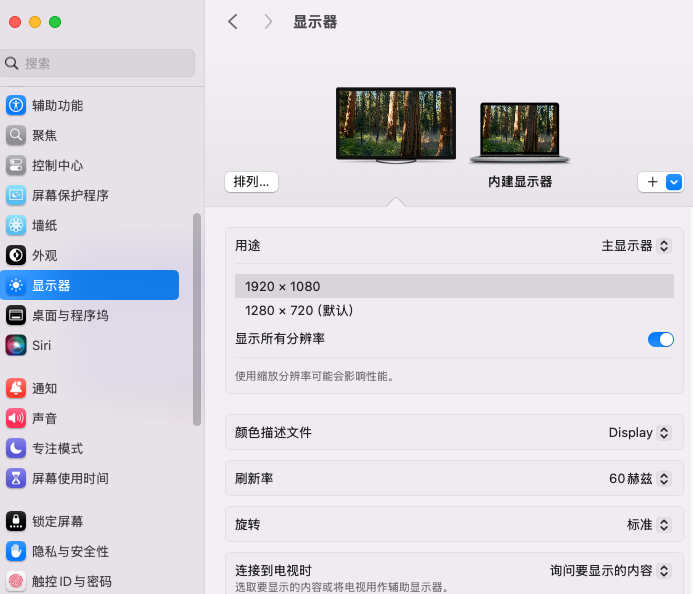Expand the blue chevron next to plus

pyautogui.click(x=674, y=182)
